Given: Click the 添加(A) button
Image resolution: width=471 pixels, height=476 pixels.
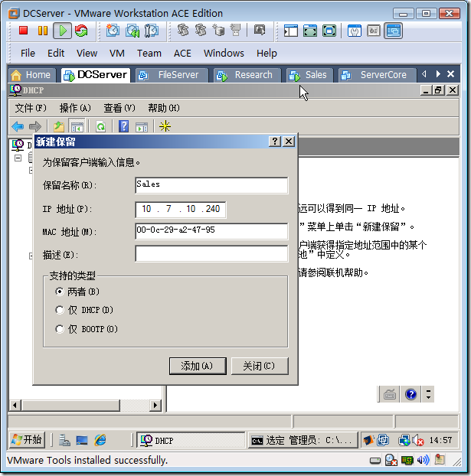Looking at the screenshot, I should click(198, 366).
